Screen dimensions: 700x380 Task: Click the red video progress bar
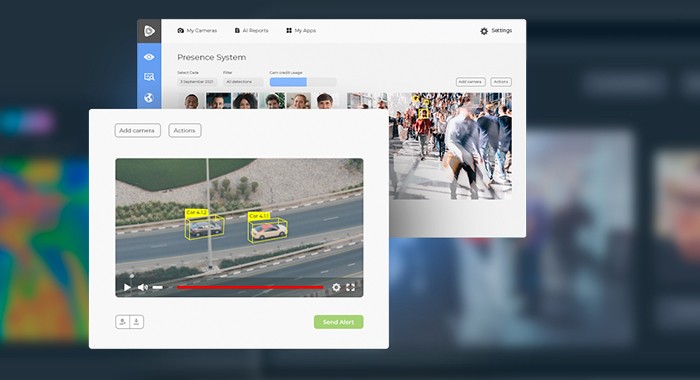[250, 288]
